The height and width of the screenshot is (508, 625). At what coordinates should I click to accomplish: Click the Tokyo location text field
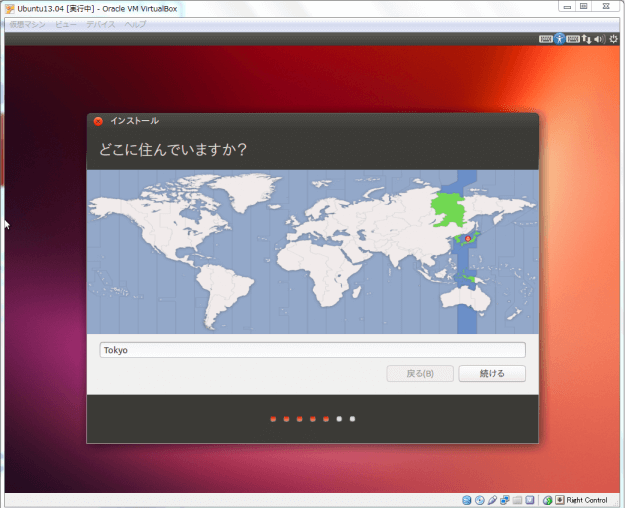click(x=312, y=350)
